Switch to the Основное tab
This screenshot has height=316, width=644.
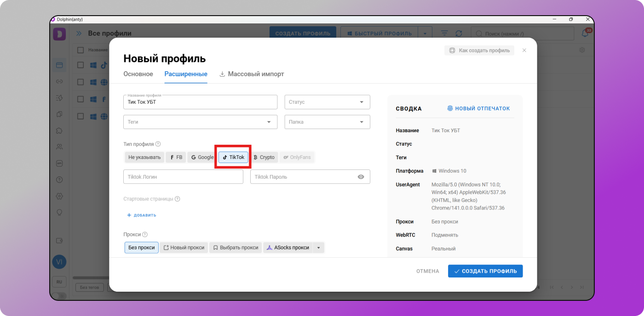pos(138,73)
